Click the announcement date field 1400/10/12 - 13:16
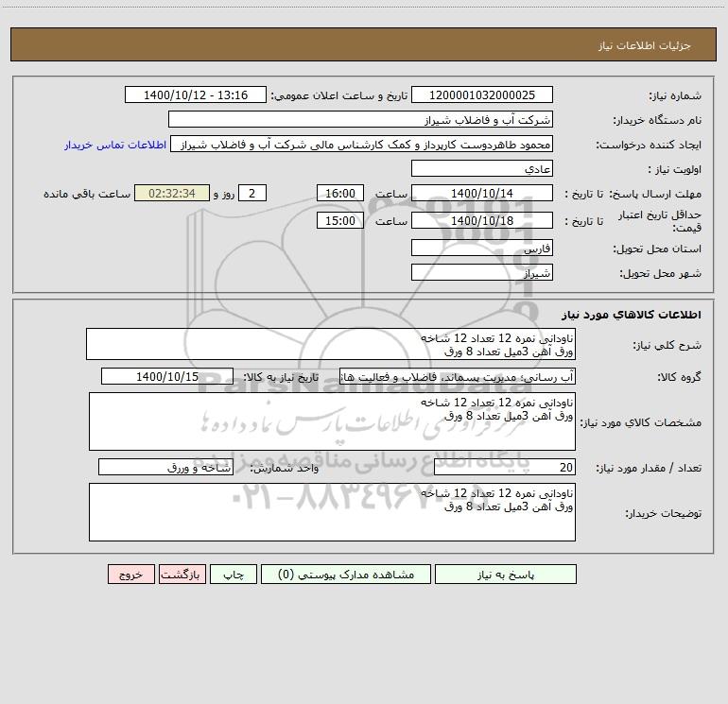The image size is (728, 704). [196, 94]
